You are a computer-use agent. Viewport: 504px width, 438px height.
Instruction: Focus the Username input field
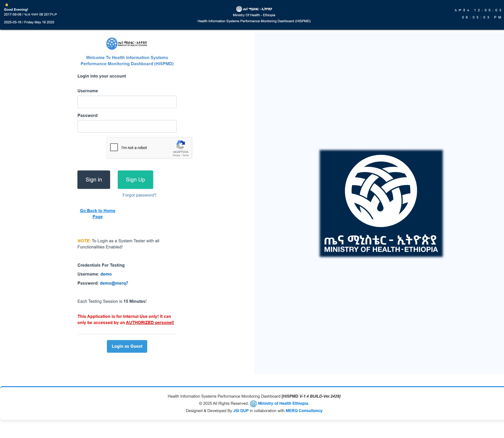pos(127,102)
